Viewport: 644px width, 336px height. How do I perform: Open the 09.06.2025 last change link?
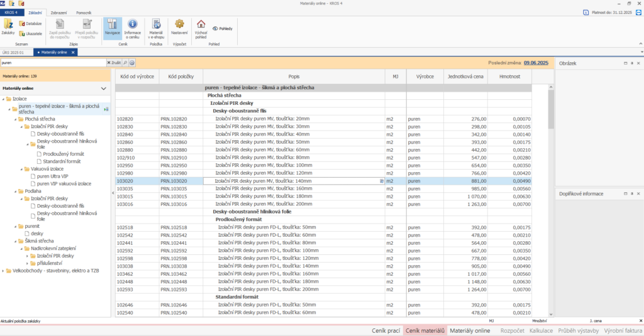point(536,63)
